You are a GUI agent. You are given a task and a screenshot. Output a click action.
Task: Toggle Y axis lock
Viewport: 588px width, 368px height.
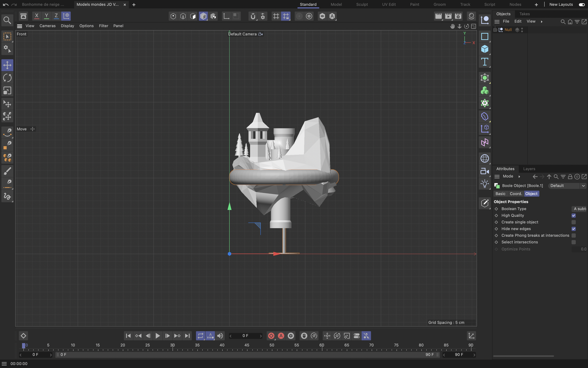coord(46,16)
